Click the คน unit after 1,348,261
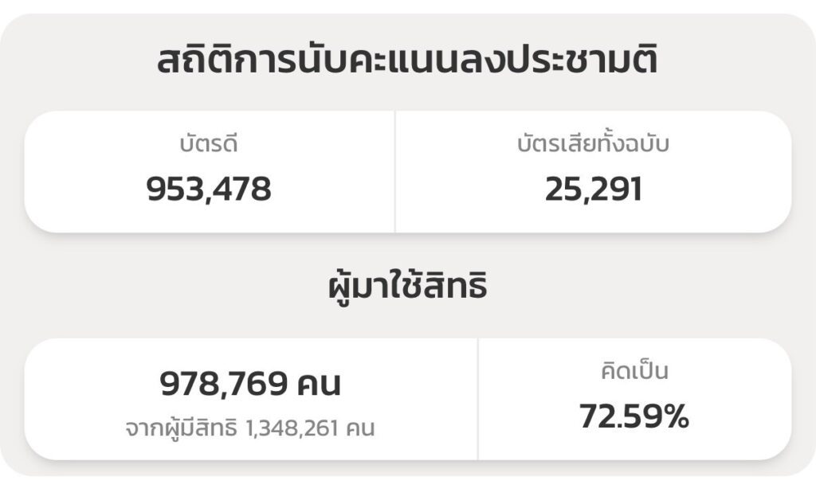Screen dimensions: 816x504 [361, 428]
